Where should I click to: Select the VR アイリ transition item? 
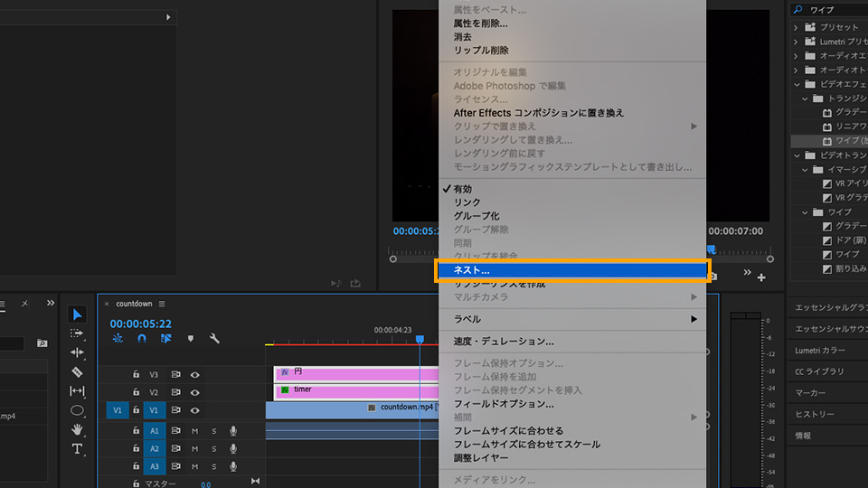[850, 183]
